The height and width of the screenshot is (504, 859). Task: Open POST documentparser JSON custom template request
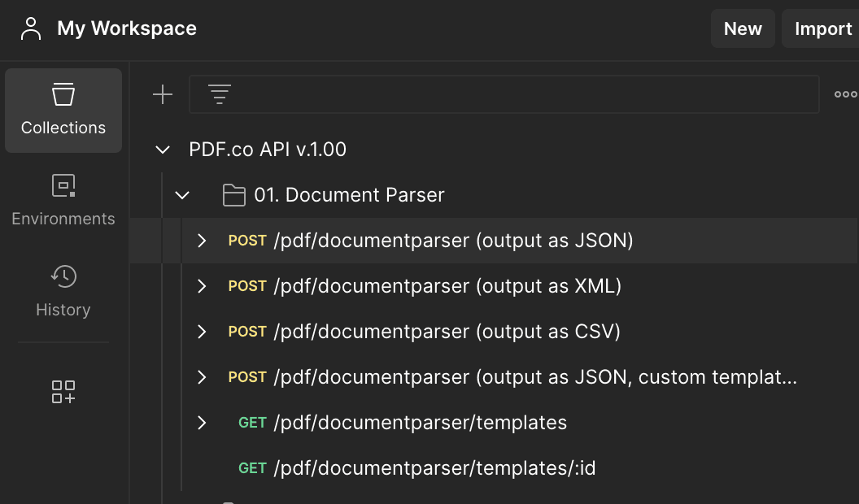(x=535, y=377)
